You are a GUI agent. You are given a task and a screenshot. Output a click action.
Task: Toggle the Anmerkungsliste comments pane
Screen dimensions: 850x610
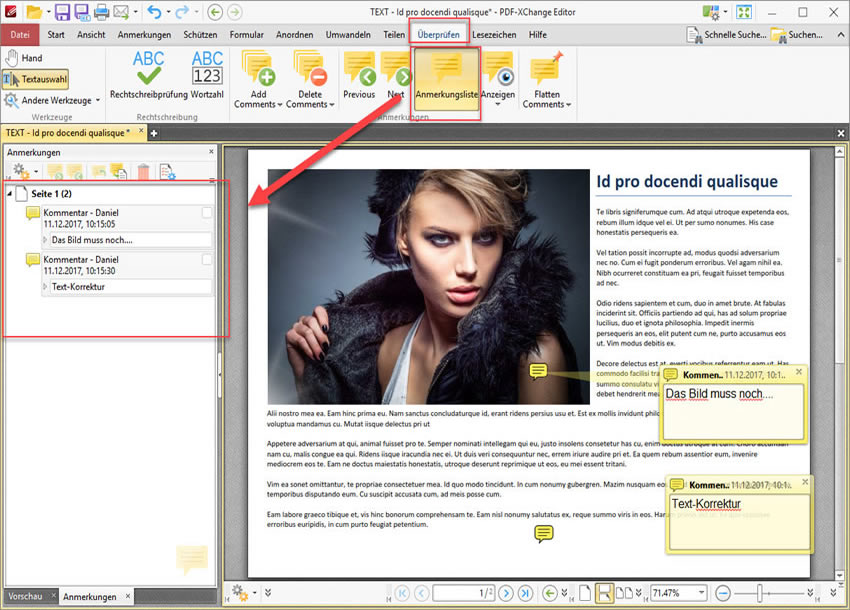(447, 79)
